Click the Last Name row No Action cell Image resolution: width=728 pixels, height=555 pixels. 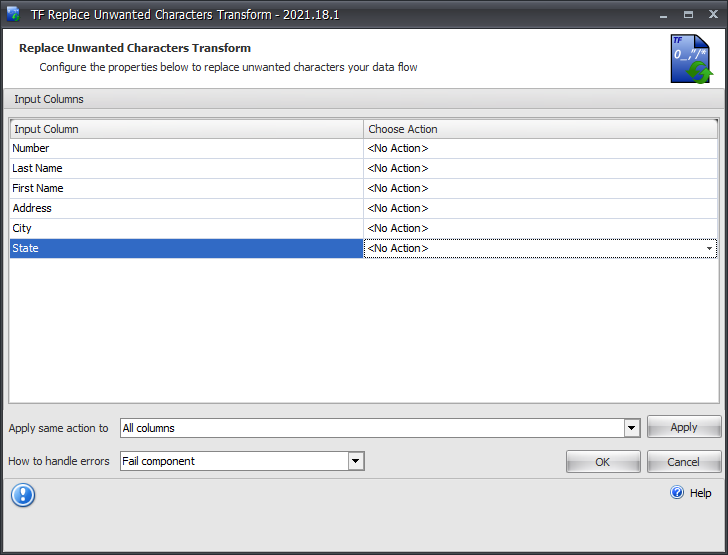(540, 168)
